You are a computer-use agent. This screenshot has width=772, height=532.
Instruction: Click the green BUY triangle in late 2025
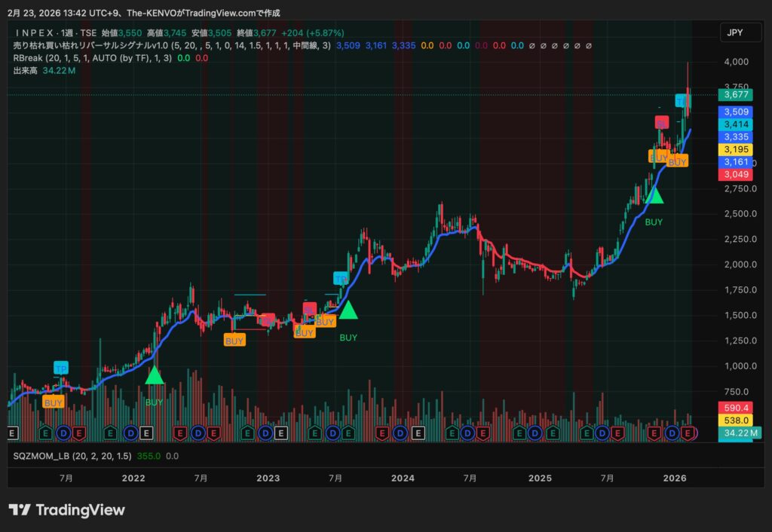click(654, 194)
